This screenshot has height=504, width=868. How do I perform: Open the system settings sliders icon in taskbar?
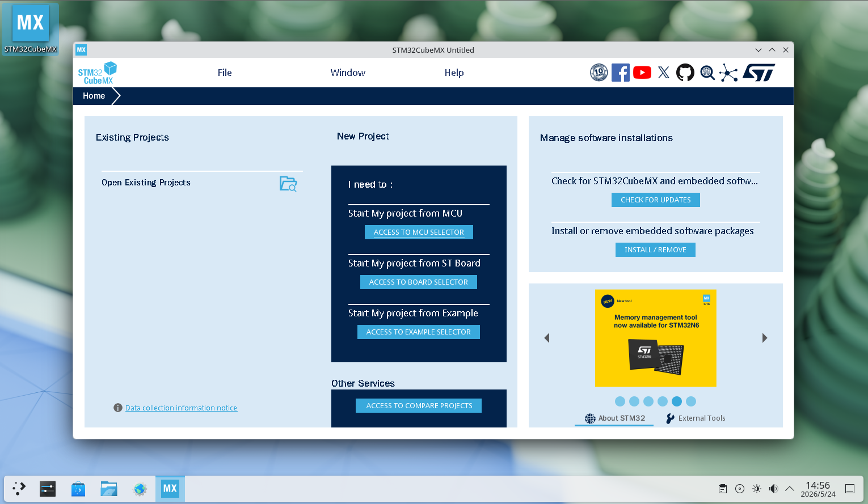coord(48,488)
